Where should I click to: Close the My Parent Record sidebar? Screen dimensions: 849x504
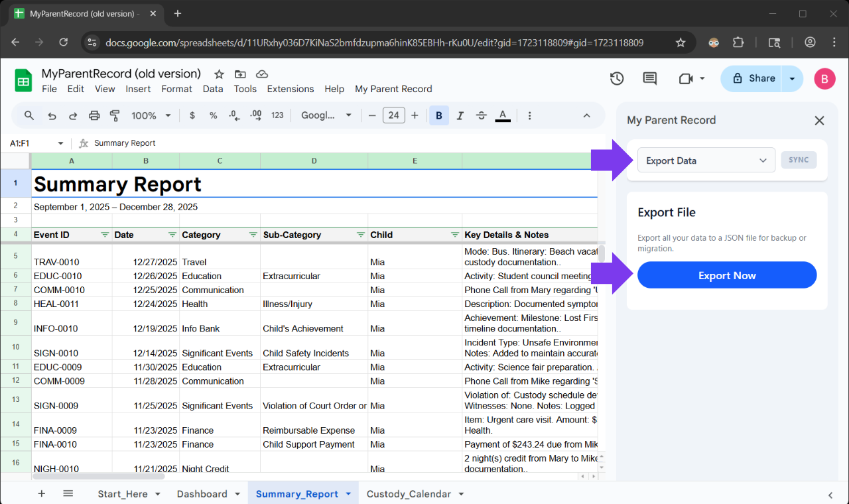click(x=819, y=120)
